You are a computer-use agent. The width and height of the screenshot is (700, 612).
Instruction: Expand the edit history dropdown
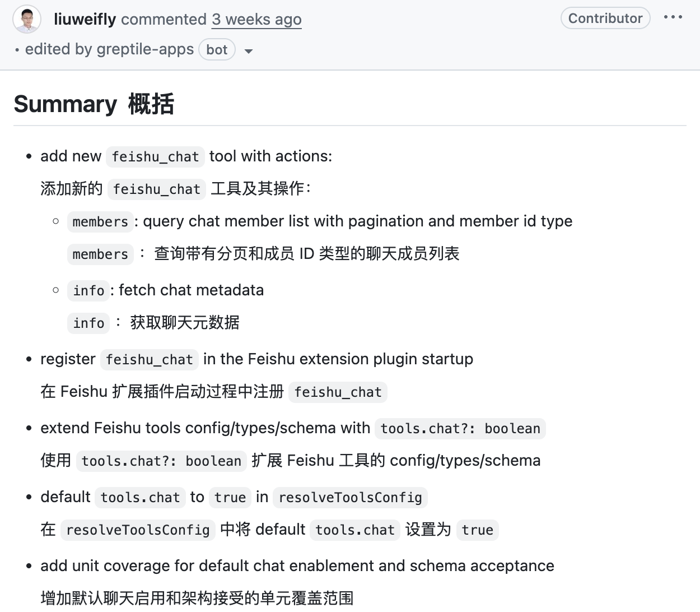pyautogui.click(x=248, y=50)
